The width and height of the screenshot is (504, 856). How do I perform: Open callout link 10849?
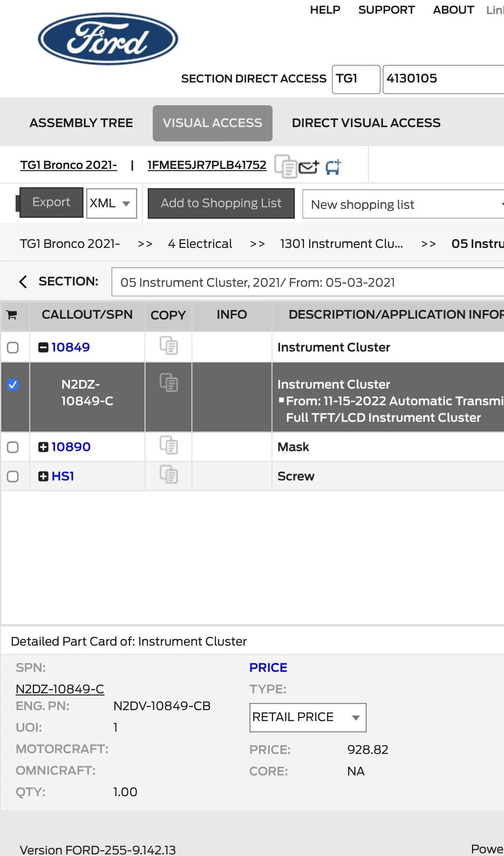click(x=71, y=347)
